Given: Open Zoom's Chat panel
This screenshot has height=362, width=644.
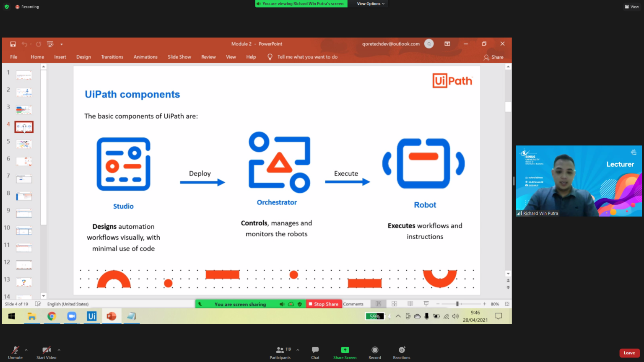Looking at the screenshot, I should point(315,352).
